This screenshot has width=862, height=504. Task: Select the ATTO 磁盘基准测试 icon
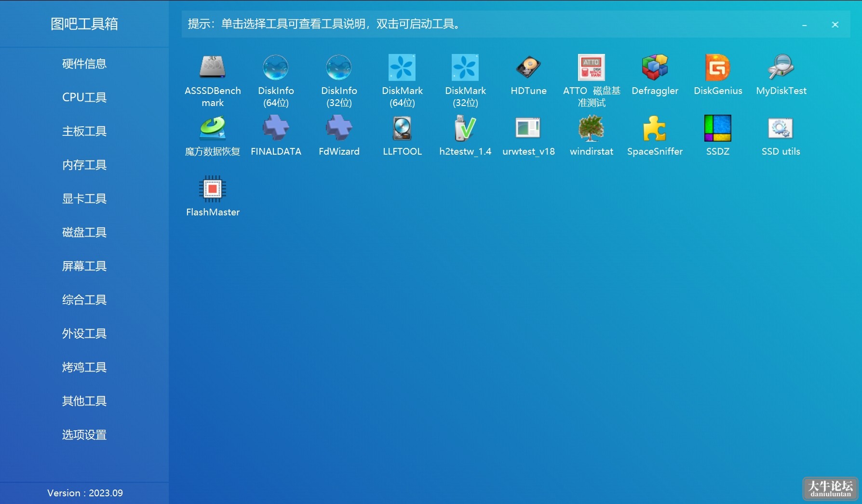pyautogui.click(x=592, y=67)
